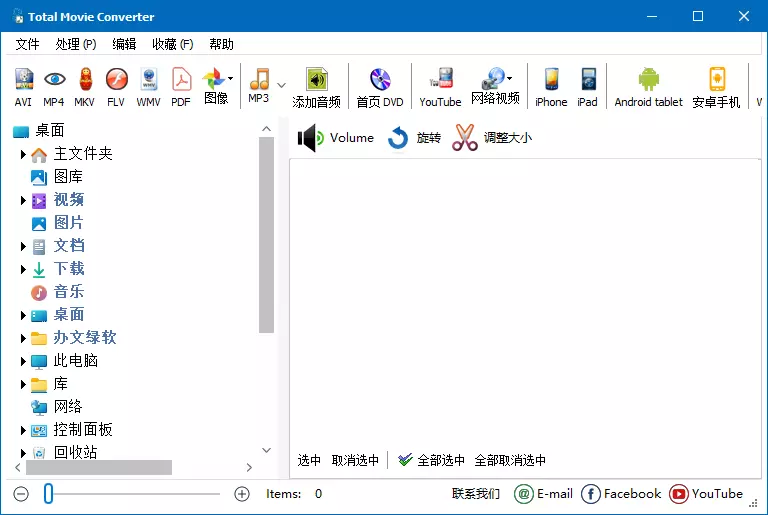Select the PDF output icon
Viewport: 768px width, 515px height.
(x=180, y=86)
